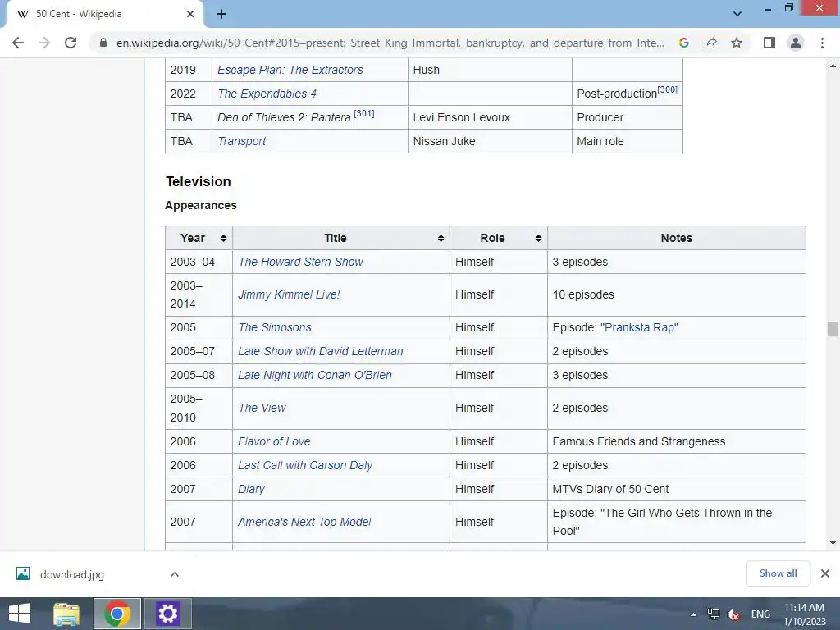Viewport: 840px width, 630px height.
Task: Open Last Call with Carson Daly link
Action: [305, 466]
